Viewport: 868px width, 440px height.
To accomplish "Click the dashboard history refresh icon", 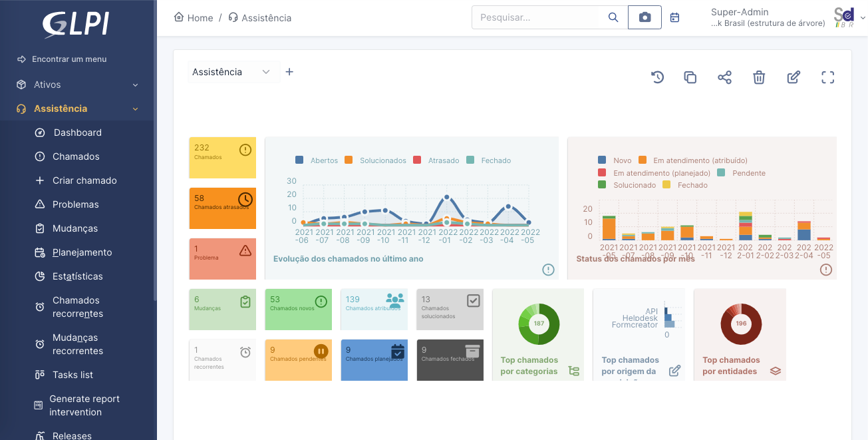I will point(657,77).
